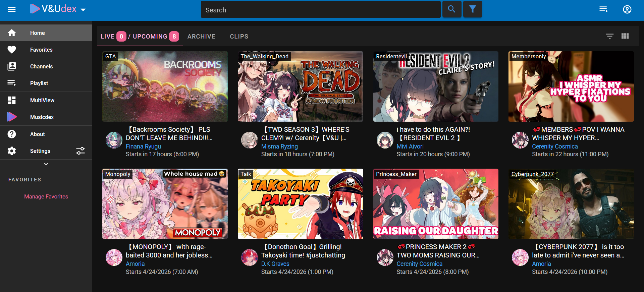Click Cerenity Cosmica link under ASMR stream
Screen dimensions: 644x292
click(555, 147)
